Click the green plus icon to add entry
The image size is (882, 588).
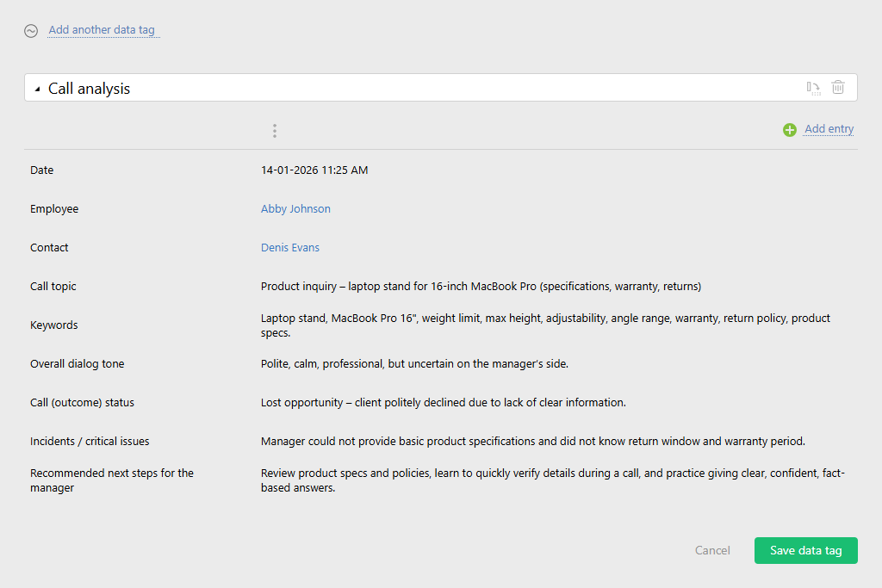click(x=790, y=129)
